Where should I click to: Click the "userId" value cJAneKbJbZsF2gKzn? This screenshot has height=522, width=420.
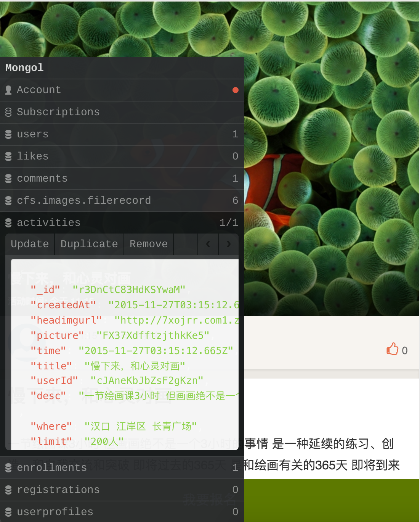click(x=147, y=381)
